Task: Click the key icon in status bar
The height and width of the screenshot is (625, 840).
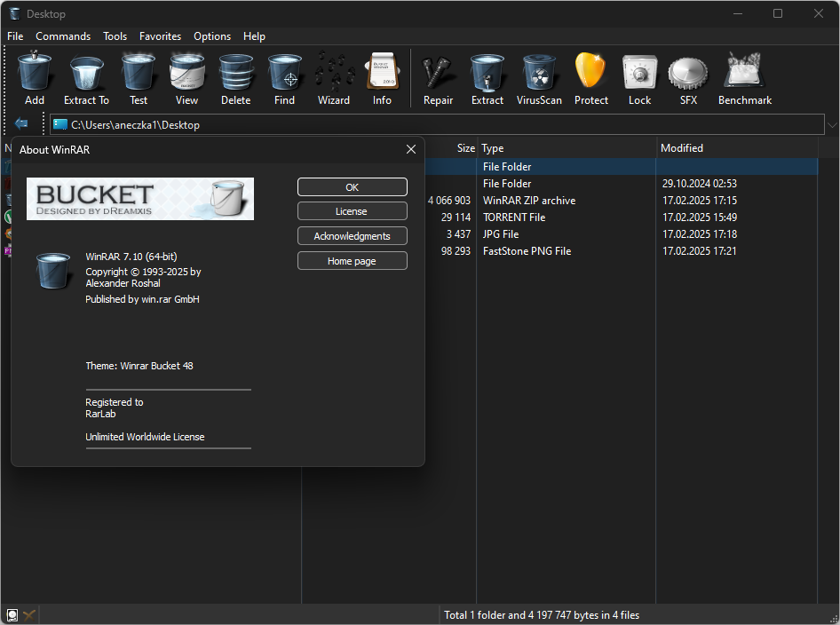Action: [x=29, y=615]
